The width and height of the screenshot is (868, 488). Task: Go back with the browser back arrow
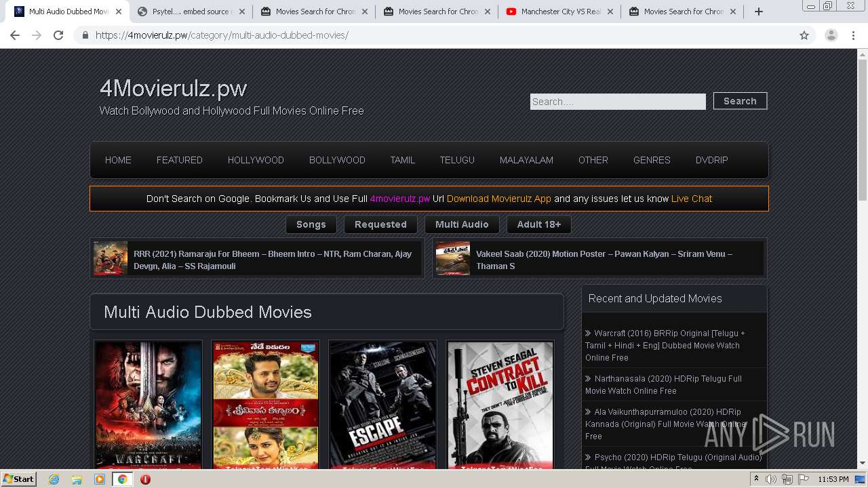(15, 35)
